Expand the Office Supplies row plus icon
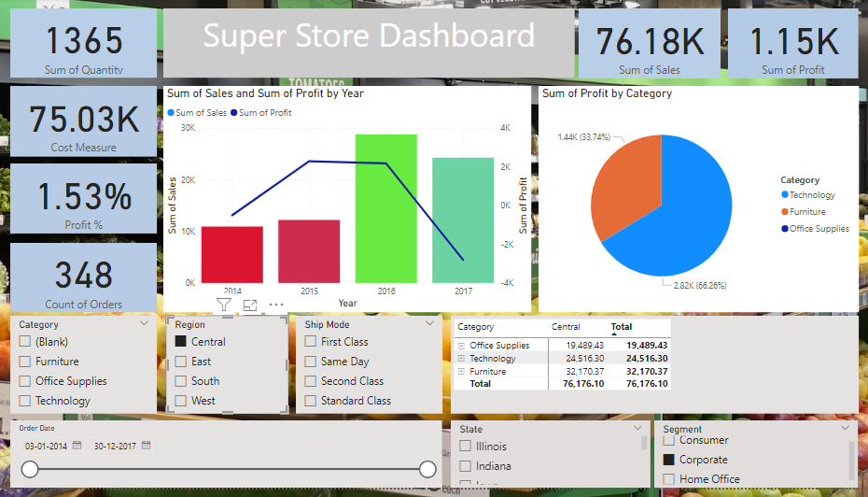The image size is (868, 497). [x=461, y=345]
